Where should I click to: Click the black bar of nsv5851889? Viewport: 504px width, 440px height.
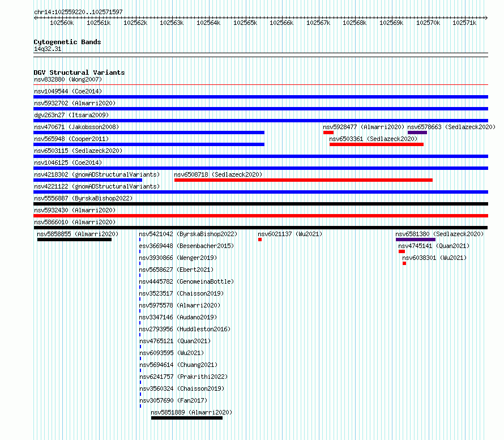click(187, 418)
